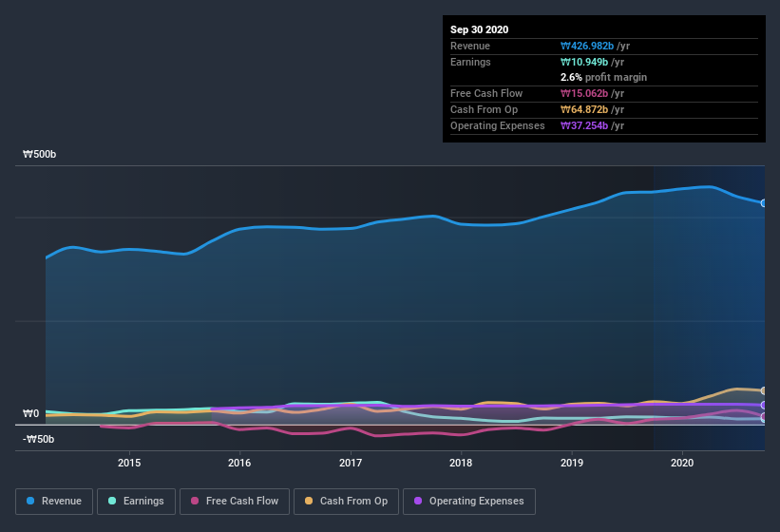
Task: Click the Cash From Op tooltip label
Action: (484, 109)
